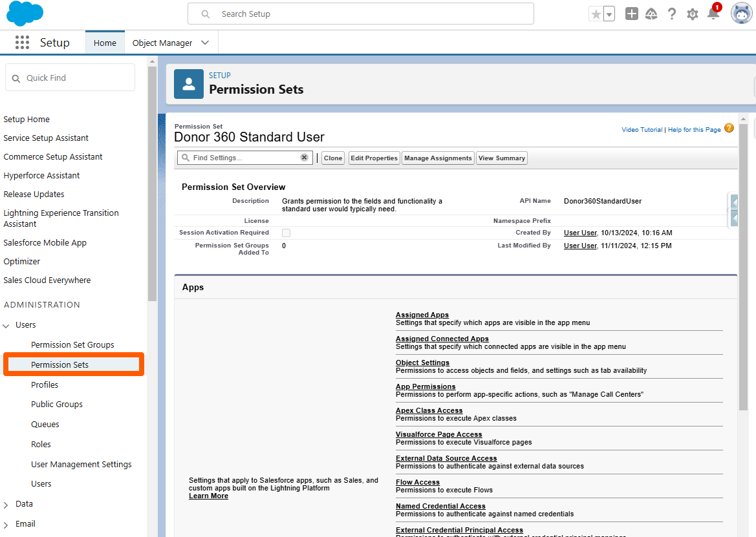Click in the Search Setup field
756x537 pixels.
(361, 14)
